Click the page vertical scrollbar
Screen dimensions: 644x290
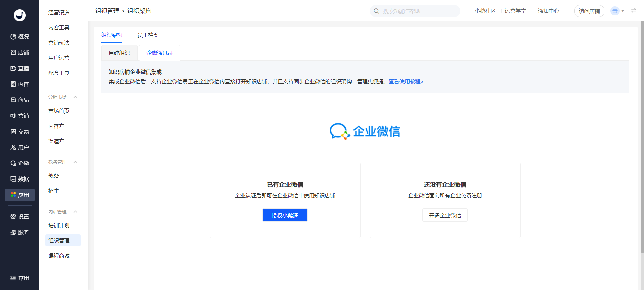click(642, 137)
